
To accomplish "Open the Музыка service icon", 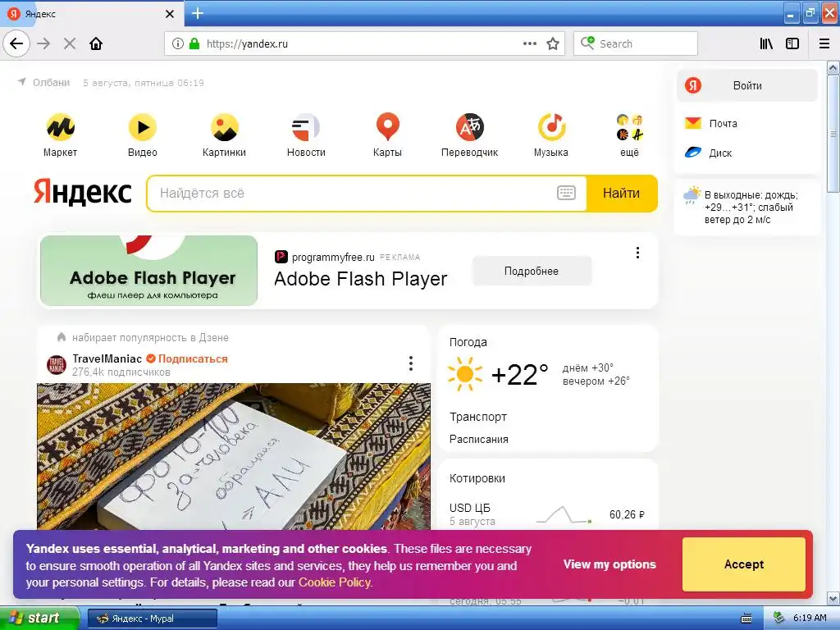I will tap(551, 135).
